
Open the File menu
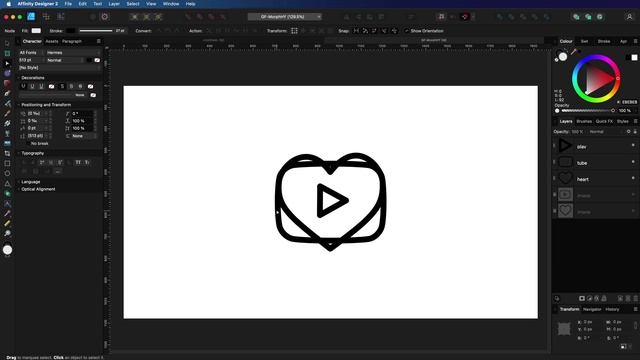(68, 4)
